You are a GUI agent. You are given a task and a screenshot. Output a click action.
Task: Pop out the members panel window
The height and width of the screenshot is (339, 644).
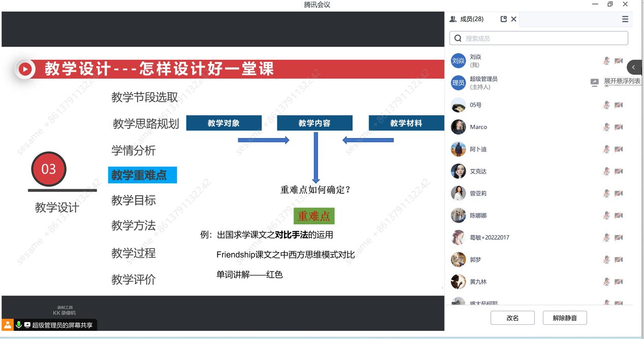pos(503,19)
